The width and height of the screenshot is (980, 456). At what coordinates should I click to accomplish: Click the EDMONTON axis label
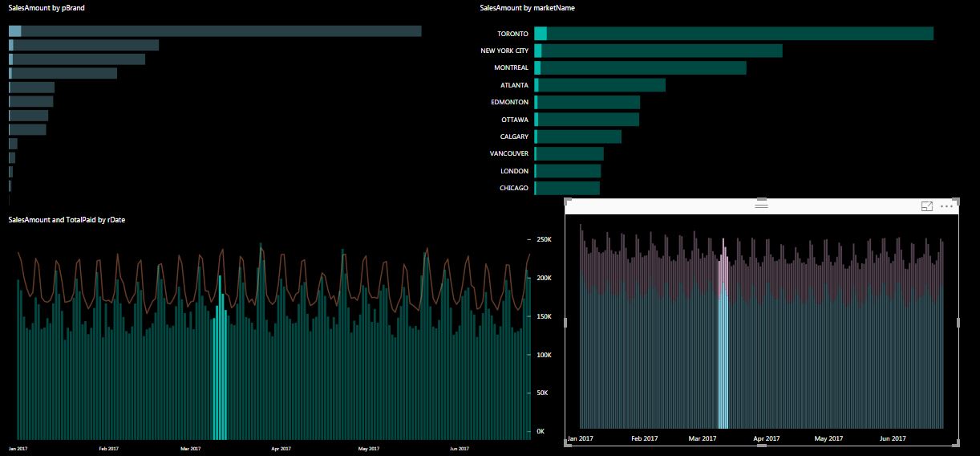tap(510, 102)
